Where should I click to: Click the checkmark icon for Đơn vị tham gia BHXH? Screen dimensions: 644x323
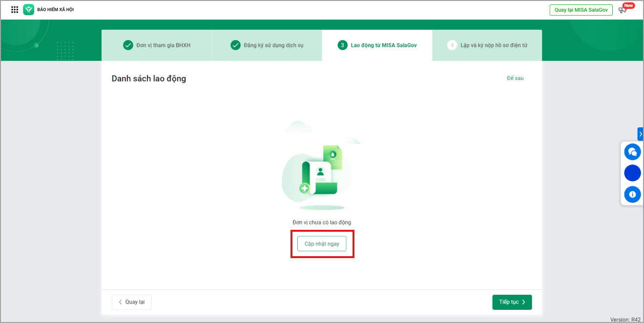[128, 45]
